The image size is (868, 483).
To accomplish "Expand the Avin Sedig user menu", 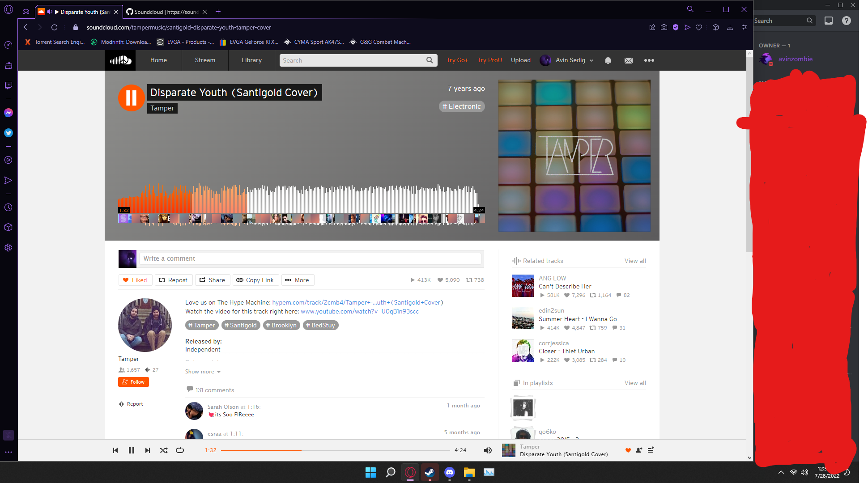I will [567, 60].
